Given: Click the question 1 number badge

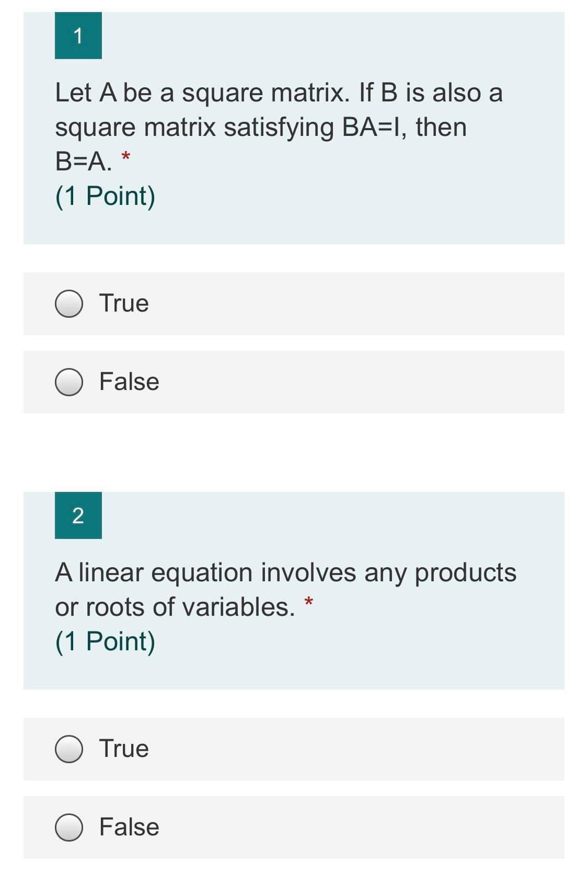Looking at the screenshot, I should tap(78, 36).
